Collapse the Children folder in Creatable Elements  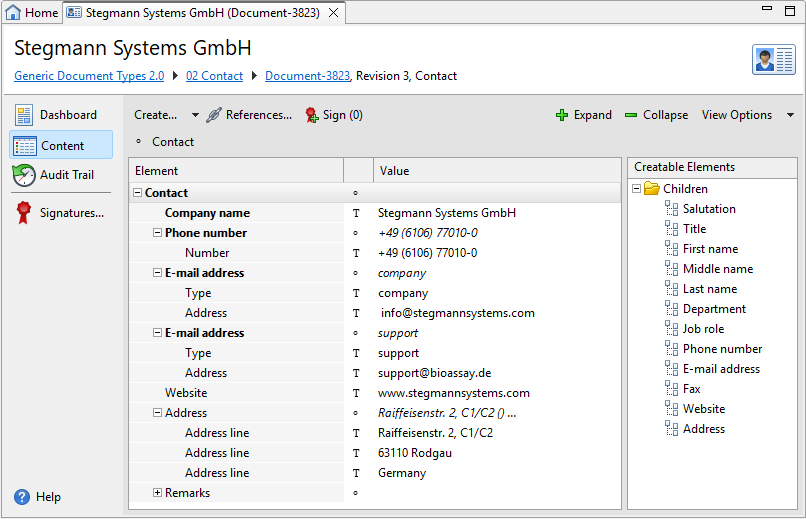click(636, 189)
